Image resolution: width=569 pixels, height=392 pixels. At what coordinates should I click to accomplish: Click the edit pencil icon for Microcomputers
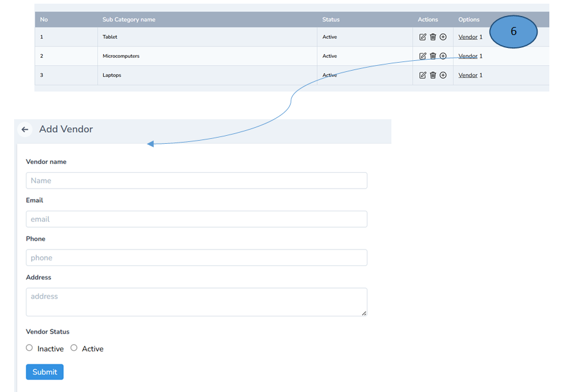tap(423, 56)
